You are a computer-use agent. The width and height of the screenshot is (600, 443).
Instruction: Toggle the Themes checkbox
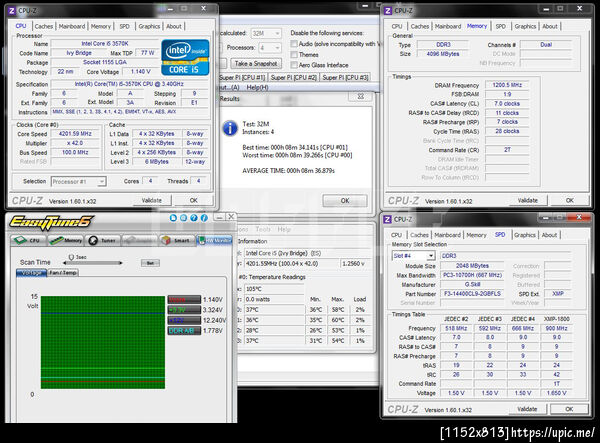click(292, 55)
